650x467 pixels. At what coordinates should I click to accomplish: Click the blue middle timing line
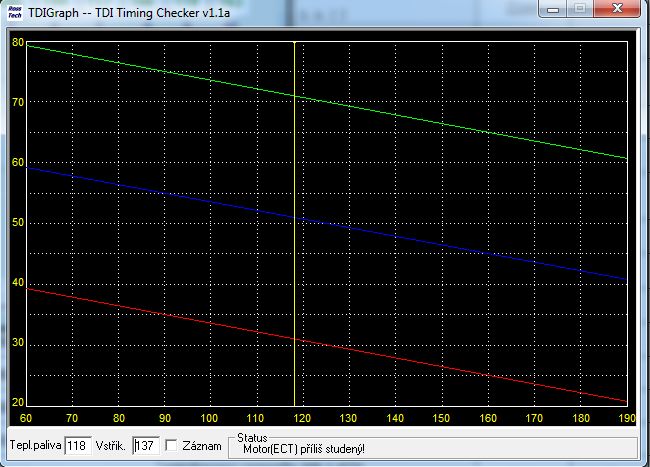click(400, 233)
